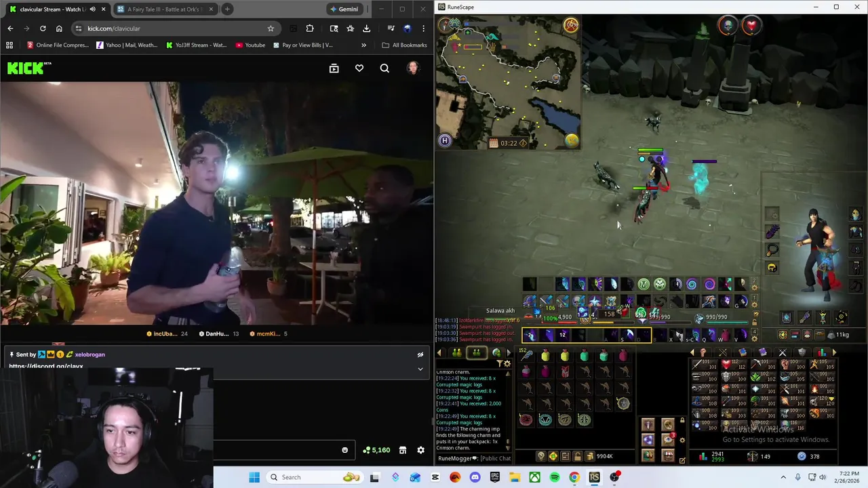Viewport: 868px width, 488px height.
Task: Open RuneScape chat settings gear
Action: (x=507, y=364)
